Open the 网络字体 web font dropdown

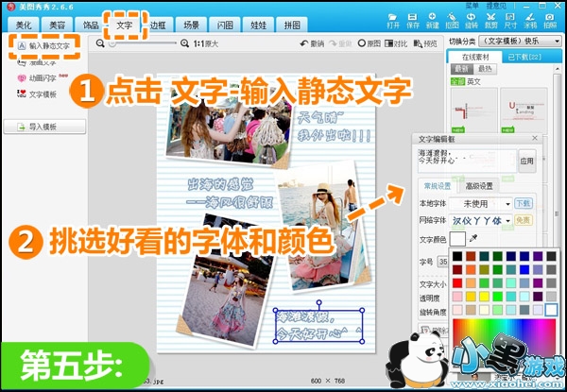(x=481, y=220)
